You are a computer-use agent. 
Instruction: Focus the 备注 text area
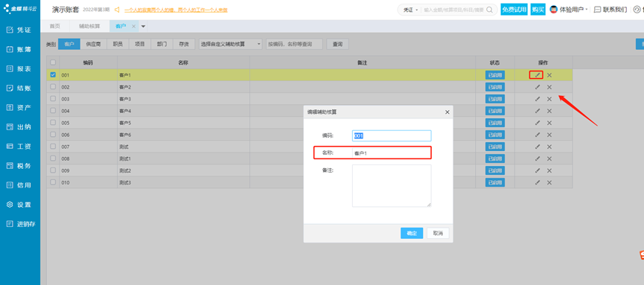(x=392, y=185)
